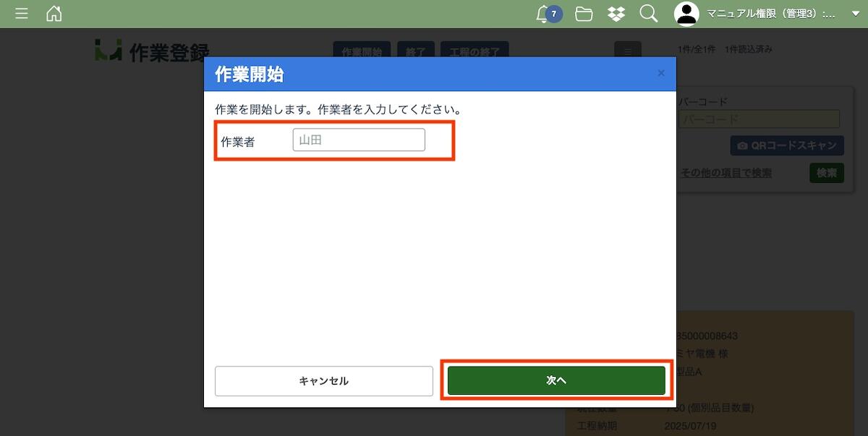Open the hamburger menu in top bar
Image resolution: width=868 pixels, height=436 pixels.
[22, 14]
